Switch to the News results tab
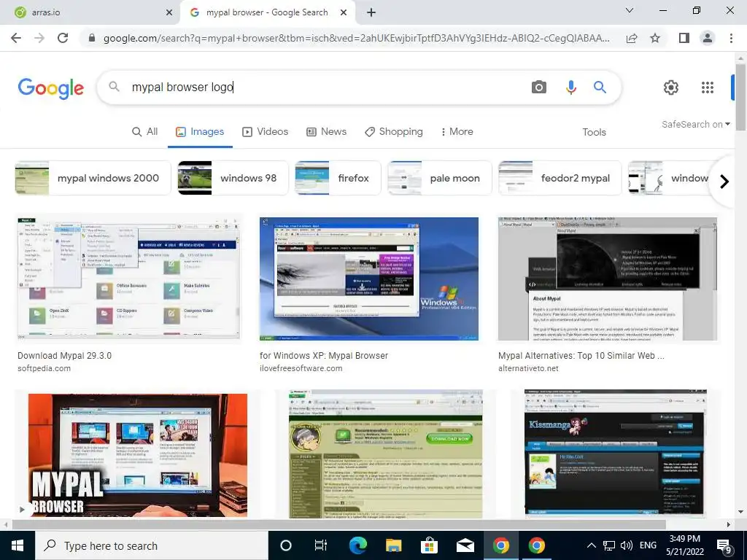The image size is (747, 560). 326,132
